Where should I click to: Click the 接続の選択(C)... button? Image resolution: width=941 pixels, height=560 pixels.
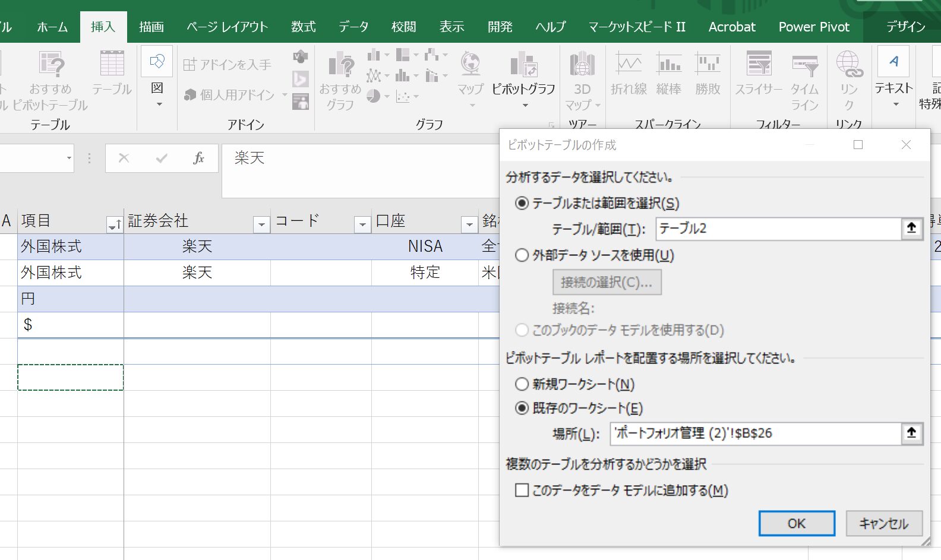coord(607,282)
